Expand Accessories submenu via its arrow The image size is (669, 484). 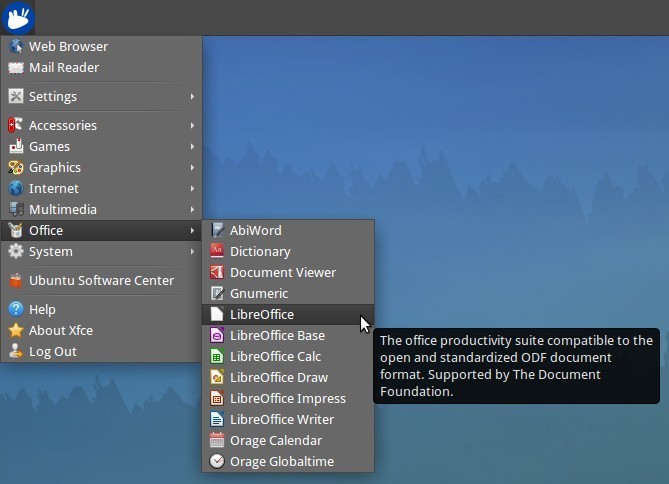pos(192,125)
